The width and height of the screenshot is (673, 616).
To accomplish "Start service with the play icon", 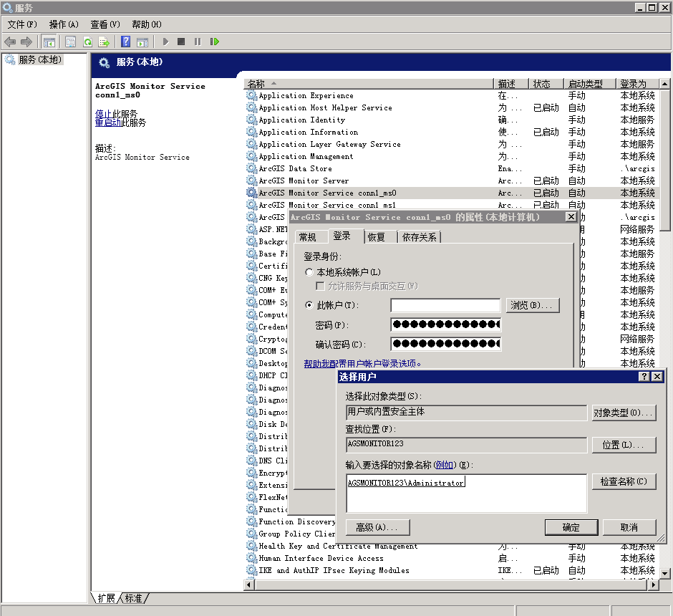I will tap(165, 42).
